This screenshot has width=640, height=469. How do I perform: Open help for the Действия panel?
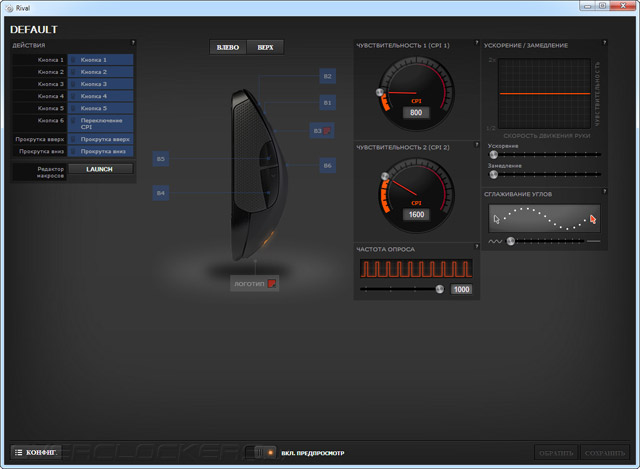[133, 42]
